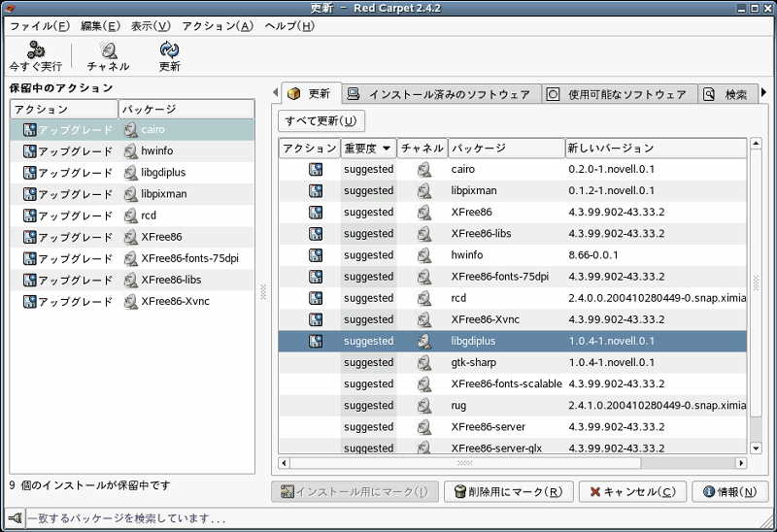Image resolution: width=777 pixels, height=532 pixels.
Task: Open the 表示(V) menu
Action: pos(151,26)
